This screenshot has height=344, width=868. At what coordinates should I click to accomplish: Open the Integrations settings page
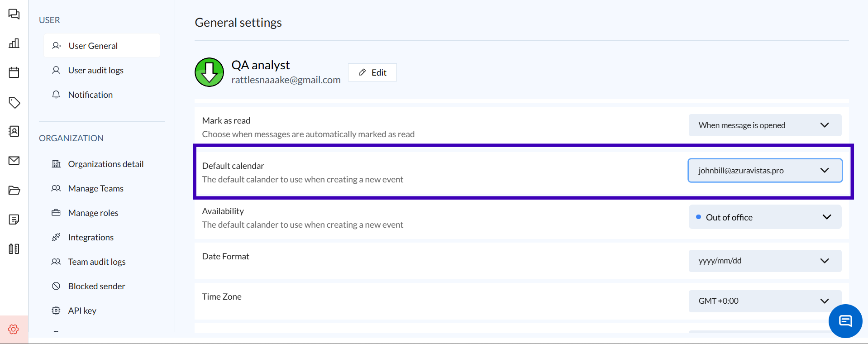pos(91,237)
